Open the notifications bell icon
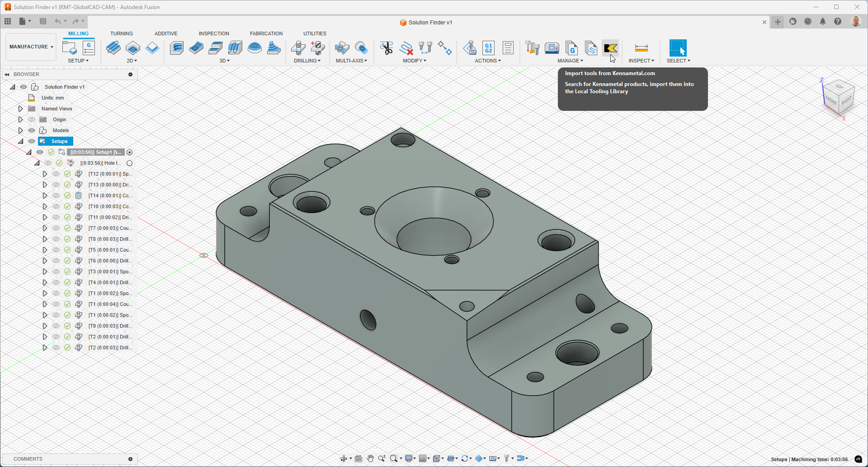Screen dimensions: 868x467 coord(823,22)
